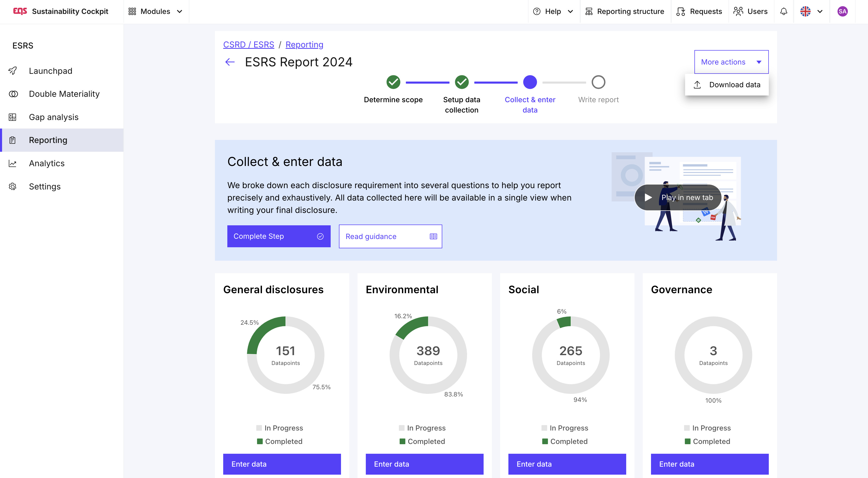Click the Double Materiality circles icon
The width and height of the screenshot is (868, 478).
[x=13, y=94]
